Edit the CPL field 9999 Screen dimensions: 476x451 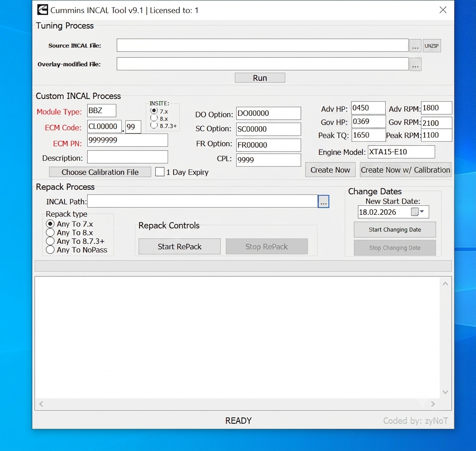click(268, 160)
